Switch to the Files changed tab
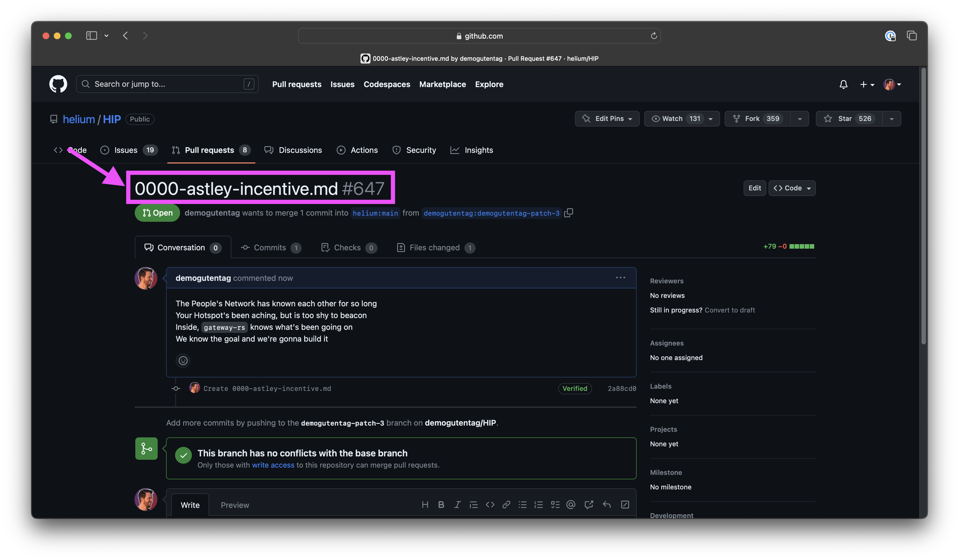This screenshot has width=959, height=560. point(435,248)
